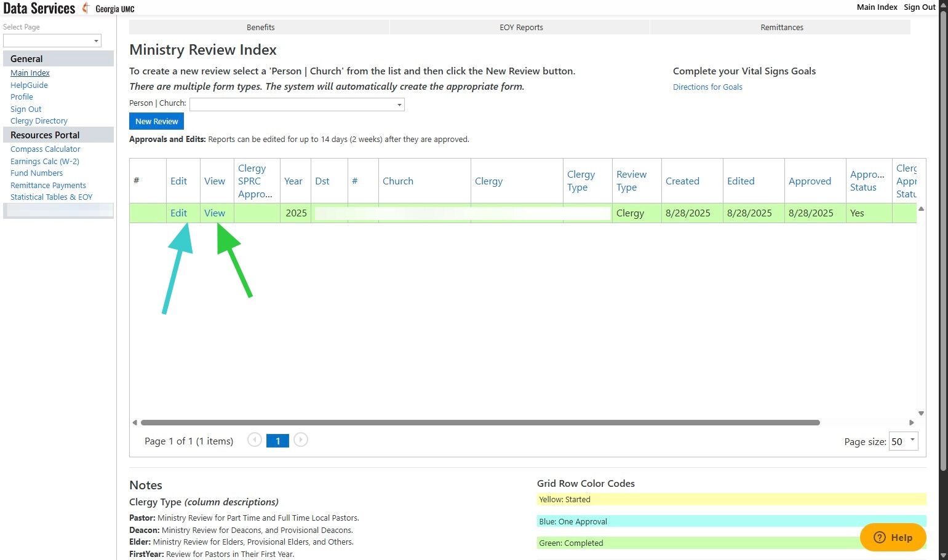Click the grid scroll-up arrow
The height and width of the screenshot is (560, 948).
point(921,209)
